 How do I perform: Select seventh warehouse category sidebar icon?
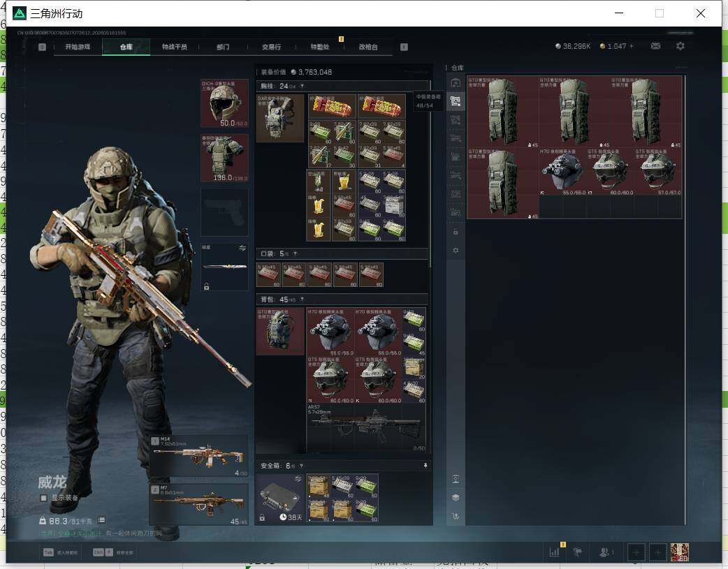pos(456,194)
